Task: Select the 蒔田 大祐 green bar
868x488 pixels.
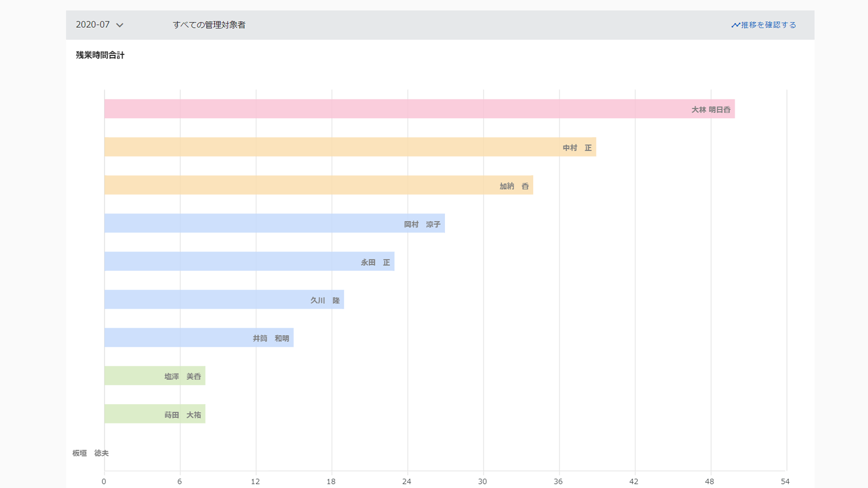Action: click(x=155, y=414)
